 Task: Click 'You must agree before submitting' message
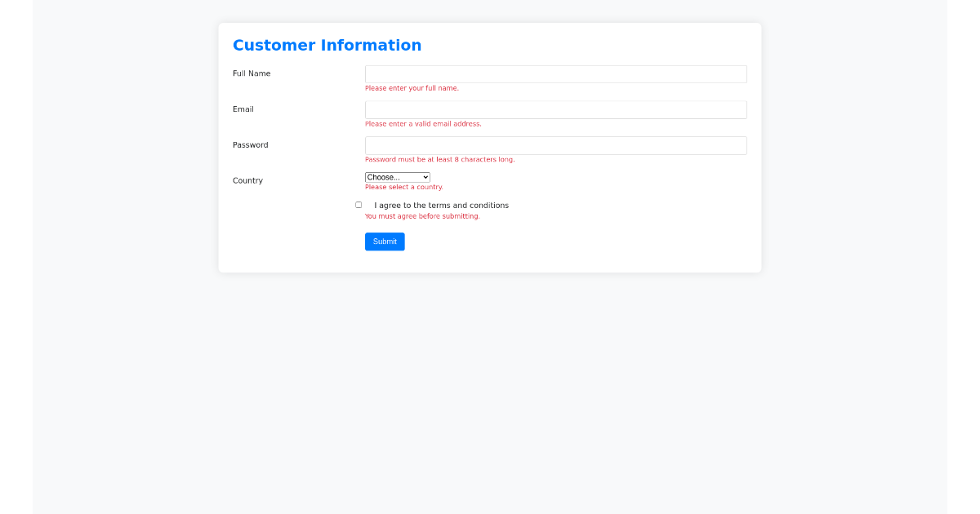(x=422, y=216)
